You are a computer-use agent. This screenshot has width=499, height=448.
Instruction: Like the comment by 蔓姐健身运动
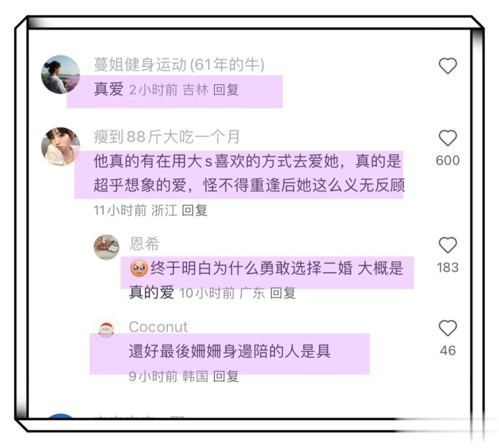[x=448, y=66]
